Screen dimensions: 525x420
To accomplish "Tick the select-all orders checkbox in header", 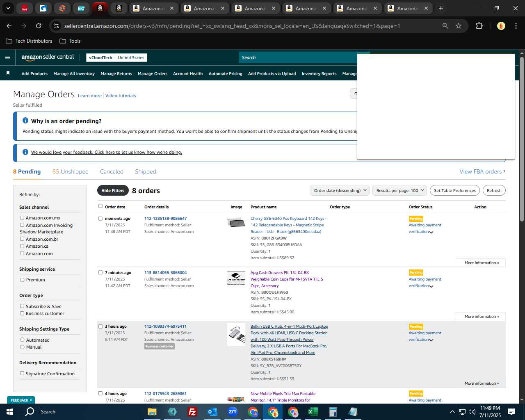I will tap(100, 206).
